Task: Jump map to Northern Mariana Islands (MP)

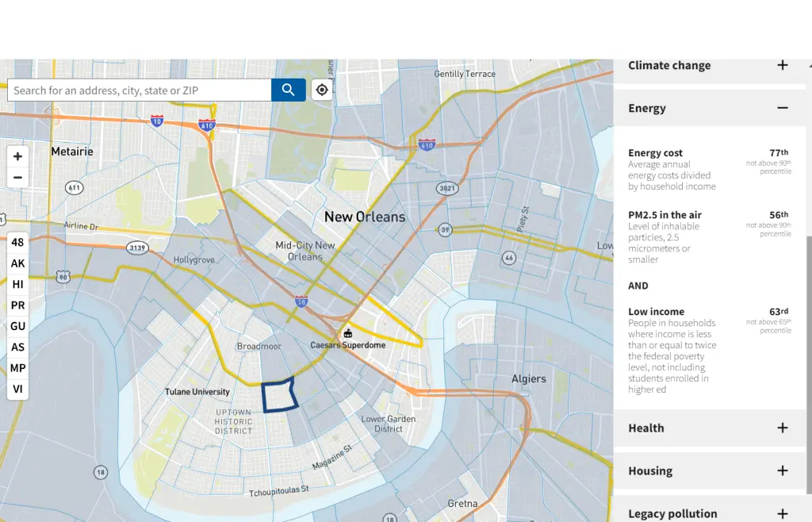Action: point(17,368)
